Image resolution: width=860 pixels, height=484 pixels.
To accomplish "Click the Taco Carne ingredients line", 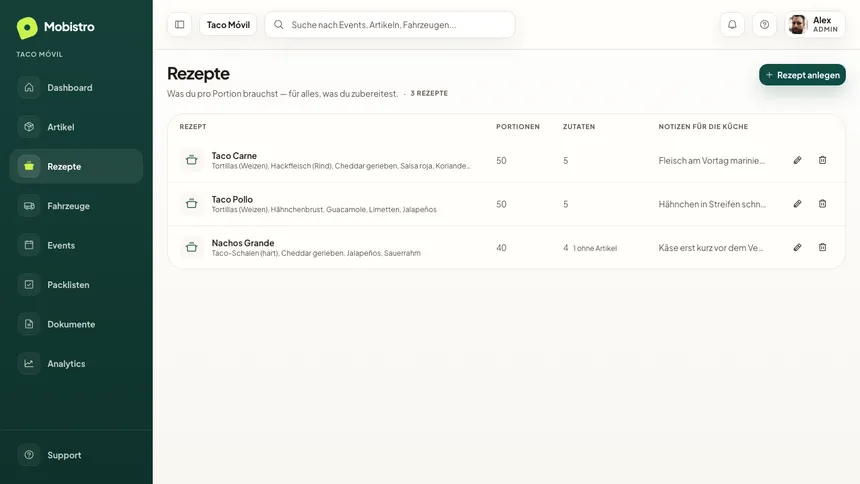I will point(341,166).
